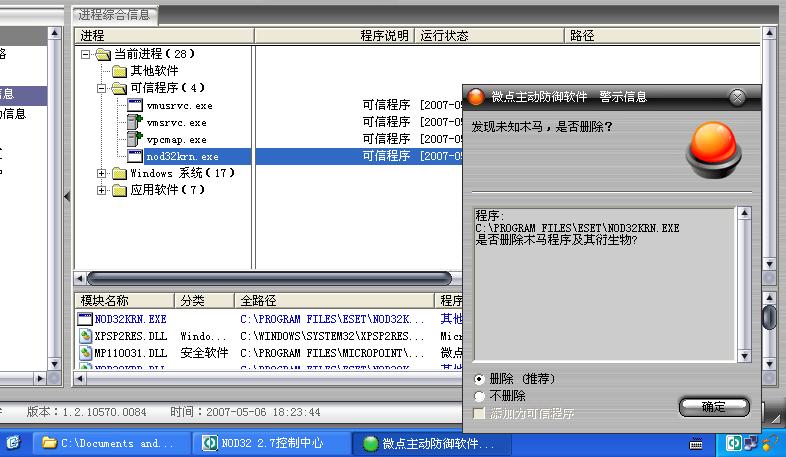The image size is (786, 457).
Task: Collapse the left panel with the arrow handle
Action: point(67,196)
